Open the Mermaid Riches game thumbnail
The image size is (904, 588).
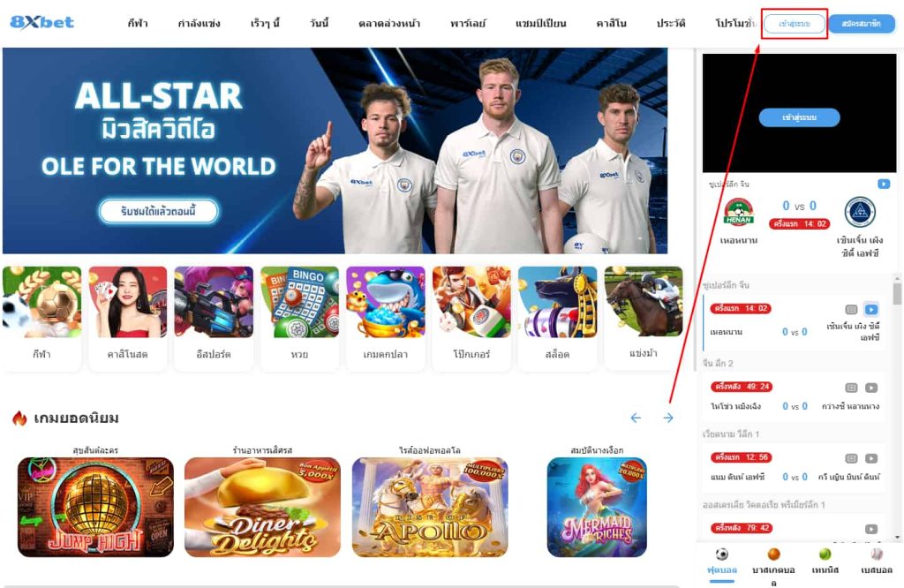(597, 508)
